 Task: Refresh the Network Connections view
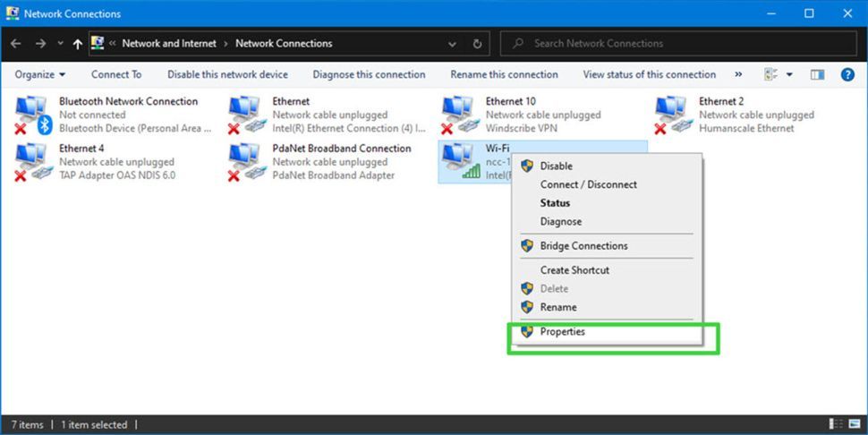tap(477, 43)
